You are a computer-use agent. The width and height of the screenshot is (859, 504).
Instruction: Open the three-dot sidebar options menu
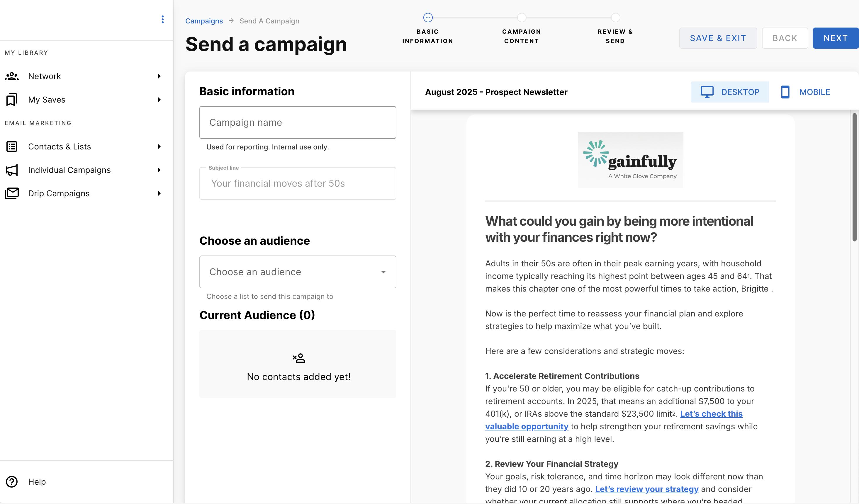163,19
